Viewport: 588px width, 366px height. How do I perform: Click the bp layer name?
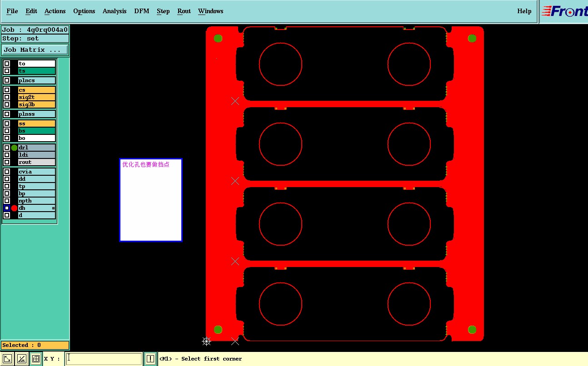click(x=37, y=193)
